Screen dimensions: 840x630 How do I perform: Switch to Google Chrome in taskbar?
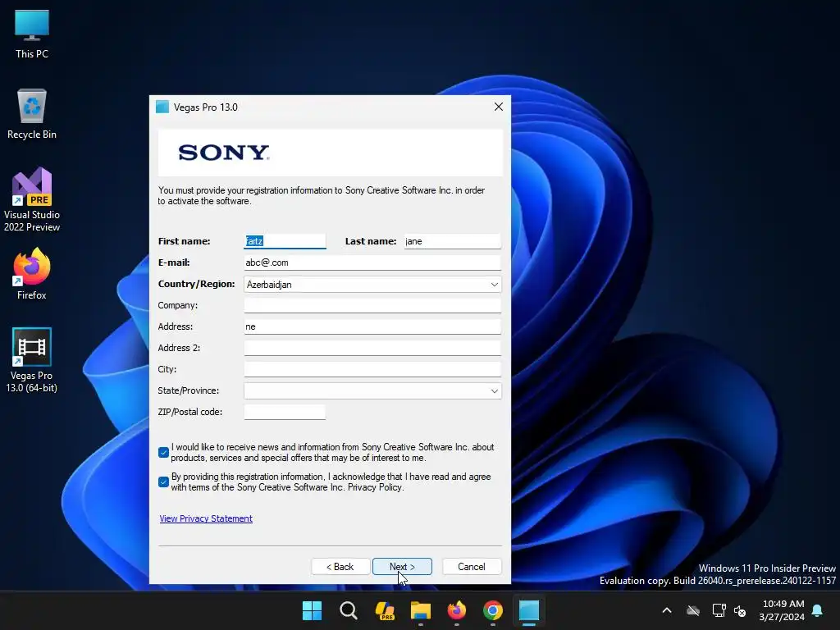(493, 610)
